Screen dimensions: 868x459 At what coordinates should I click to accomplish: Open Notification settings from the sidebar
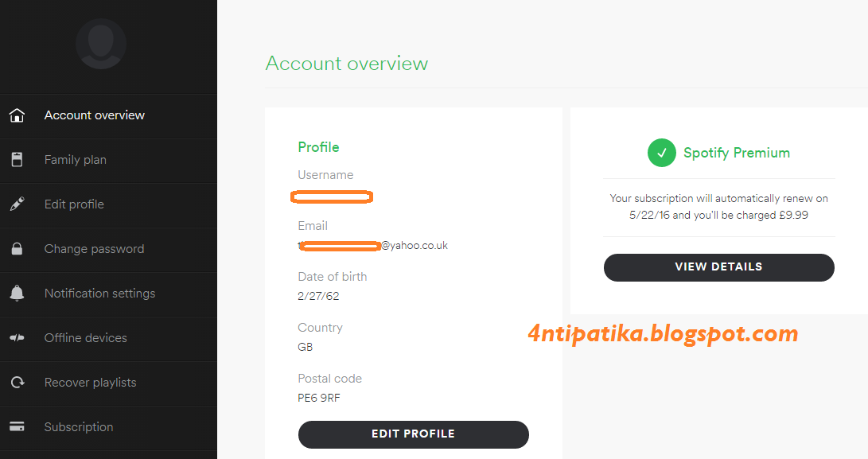[x=99, y=294]
